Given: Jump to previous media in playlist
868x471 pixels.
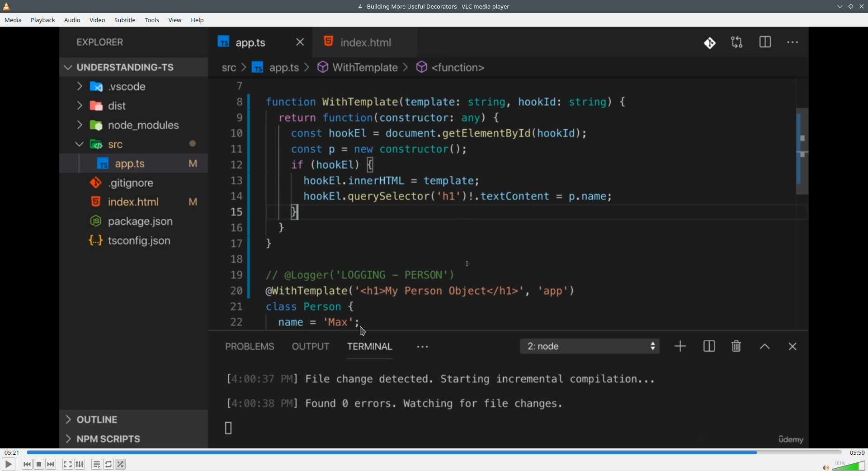Looking at the screenshot, I should [x=27, y=464].
